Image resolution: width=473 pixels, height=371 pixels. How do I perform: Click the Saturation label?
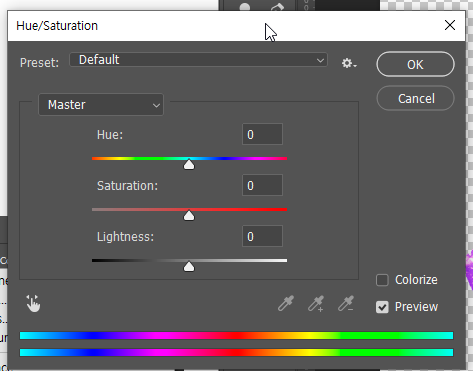(127, 186)
